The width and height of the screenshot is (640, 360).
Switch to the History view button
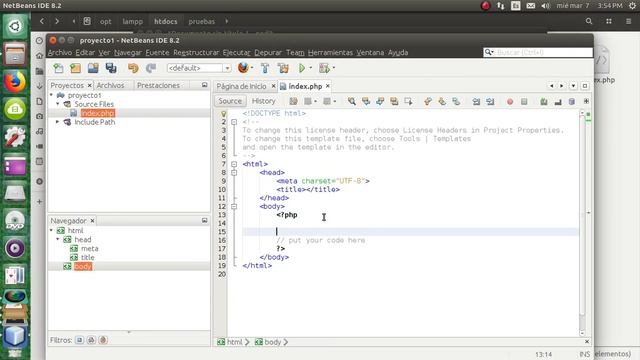pyautogui.click(x=264, y=101)
